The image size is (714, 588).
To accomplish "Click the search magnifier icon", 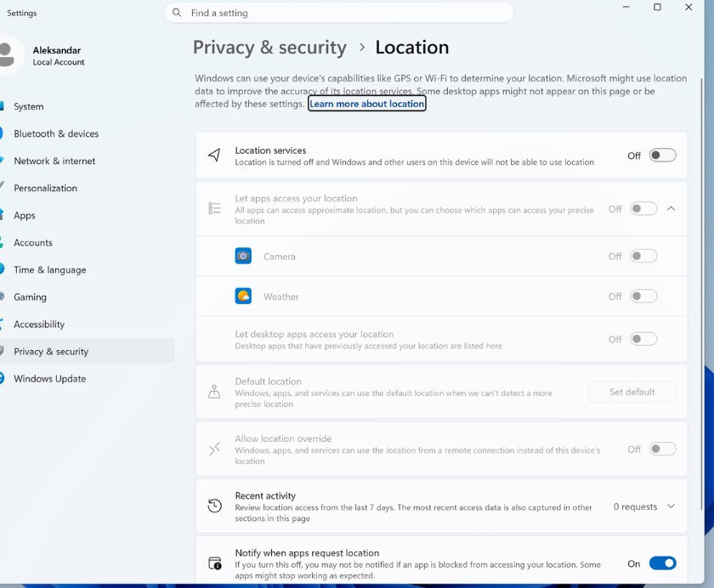I will [177, 13].
